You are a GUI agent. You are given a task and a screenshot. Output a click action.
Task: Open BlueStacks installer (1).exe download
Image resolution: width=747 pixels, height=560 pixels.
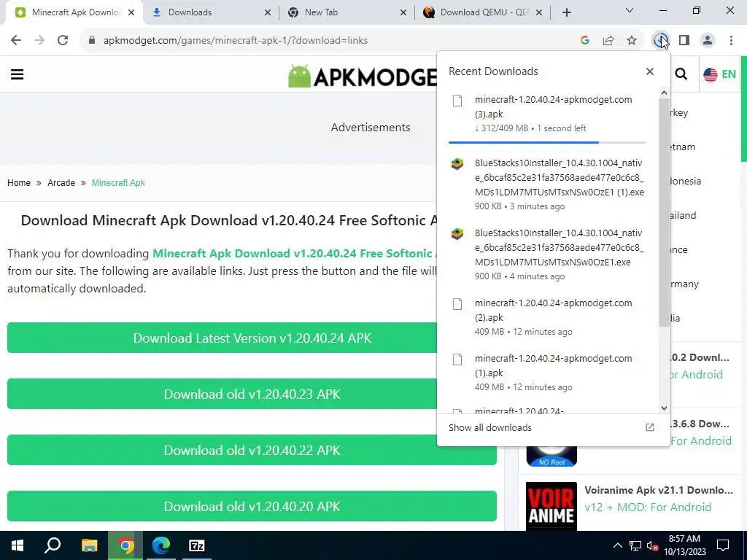pyautogui.click(x=547, y=184)
